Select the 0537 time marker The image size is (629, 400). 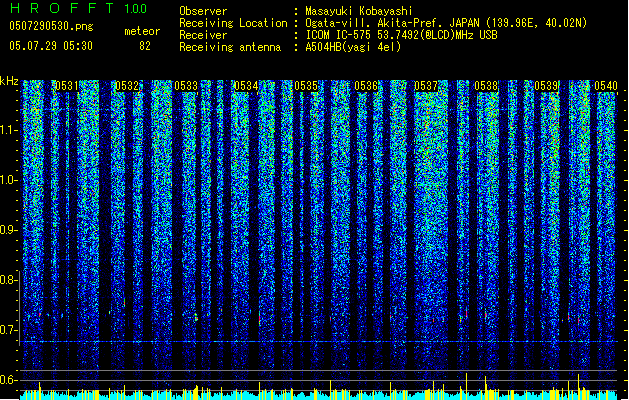coord(426,86)
